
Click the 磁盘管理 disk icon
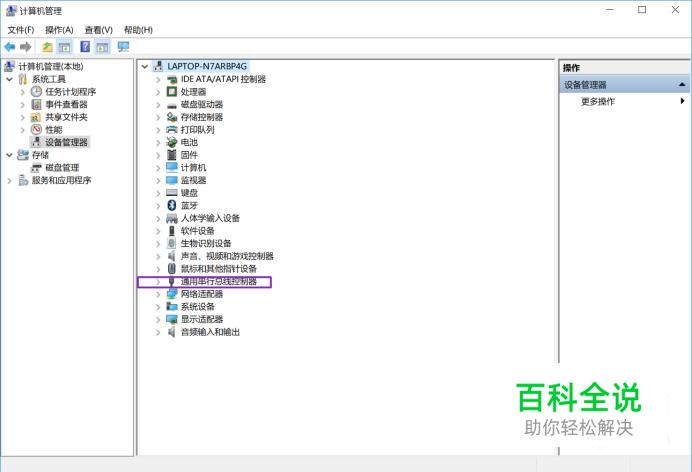pos(36,168)
